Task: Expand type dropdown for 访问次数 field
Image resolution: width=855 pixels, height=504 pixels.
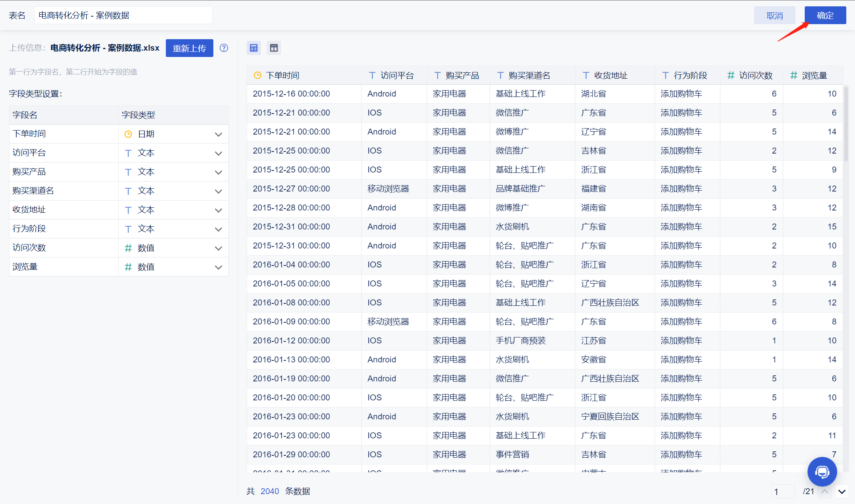Action: coord(218,248)
